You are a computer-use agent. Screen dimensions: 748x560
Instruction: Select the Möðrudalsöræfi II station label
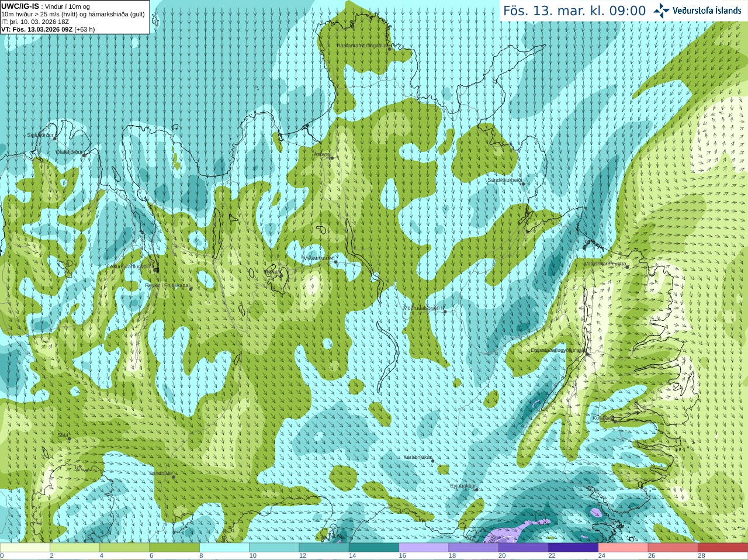click(424, 308)
